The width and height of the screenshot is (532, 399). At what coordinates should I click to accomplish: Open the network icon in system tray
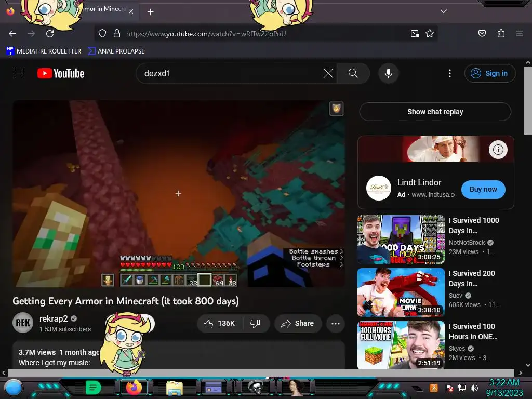461,388
